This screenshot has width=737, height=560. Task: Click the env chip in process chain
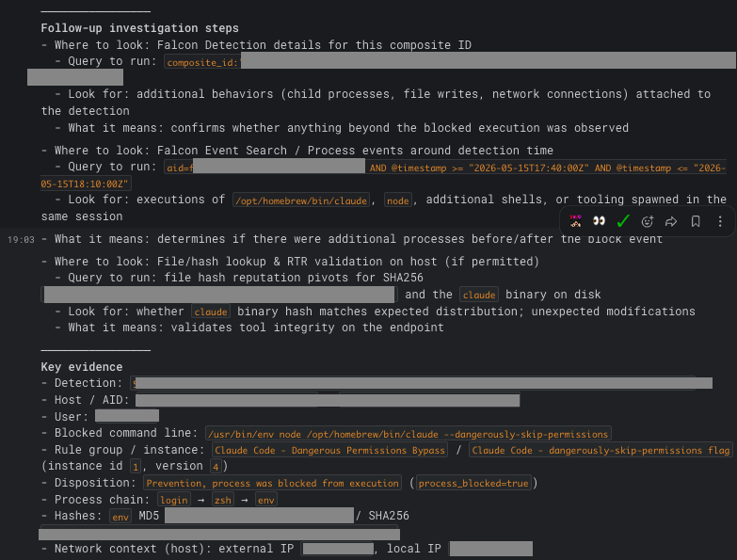(x=266, y=500)
